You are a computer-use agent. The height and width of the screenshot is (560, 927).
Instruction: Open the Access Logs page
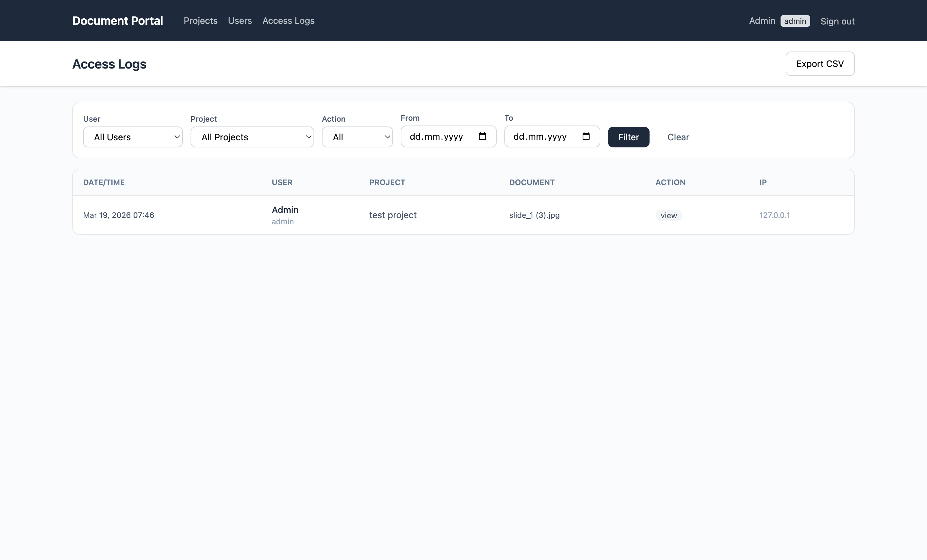pyautogui.click(x=288, y=21)
